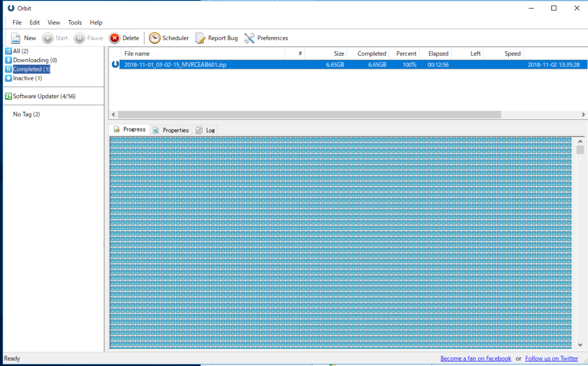
Task: Click the Pause icon in toolbar
Action: [79, 38]
